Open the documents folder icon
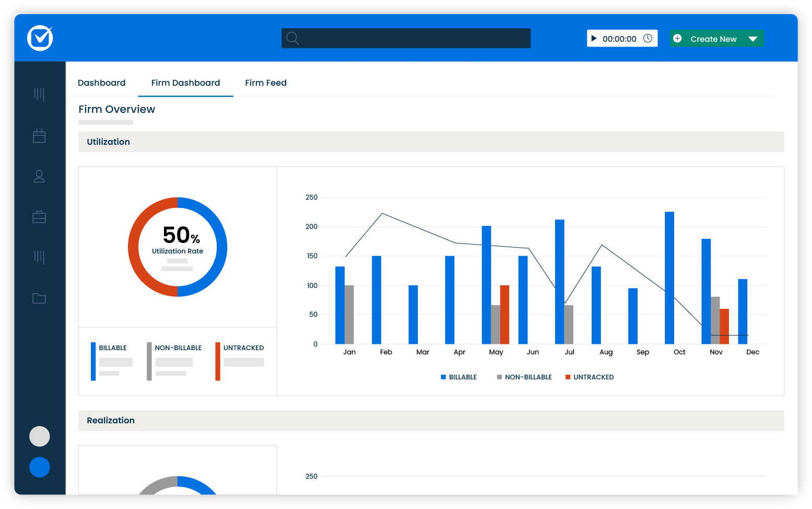The height and width of the screenshot is (509, 812). (x=39, y=298)
